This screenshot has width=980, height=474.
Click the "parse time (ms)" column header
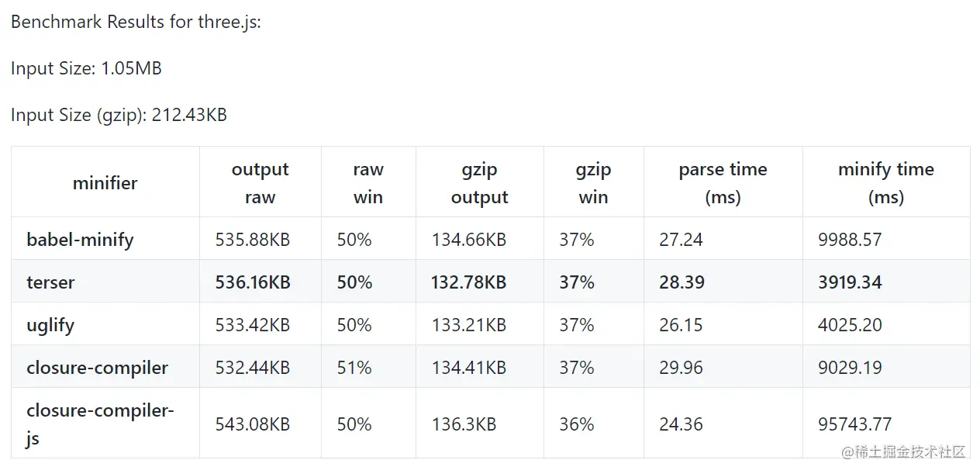723,183
